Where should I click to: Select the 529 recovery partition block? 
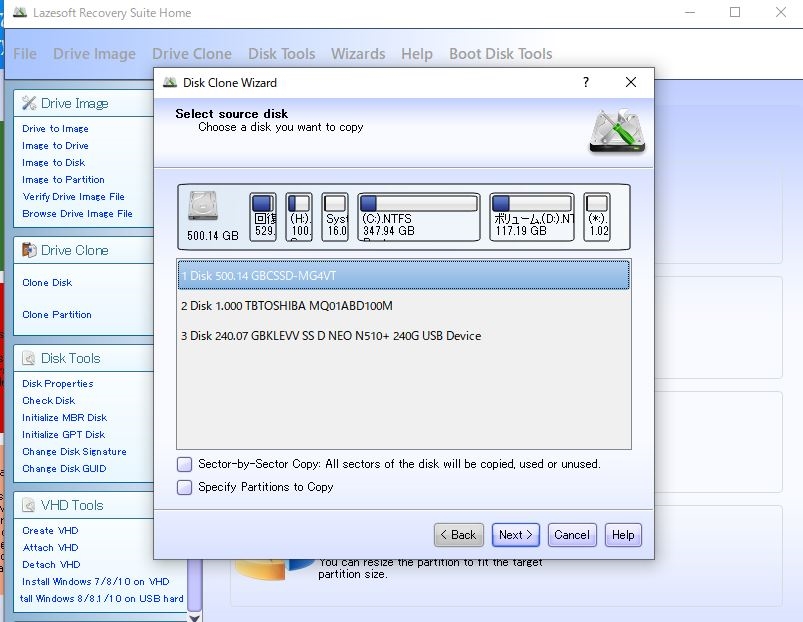pyautogui.click(x=263, y=217)
